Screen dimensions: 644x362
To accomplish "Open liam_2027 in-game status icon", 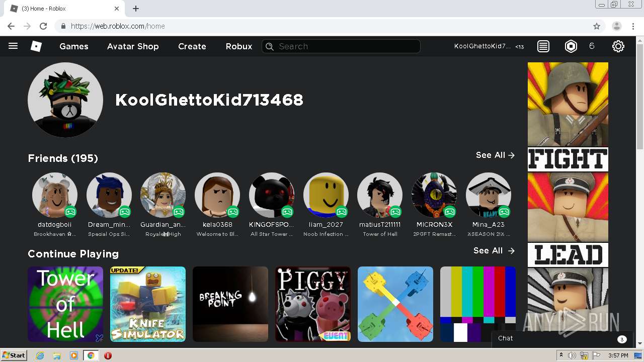I will click(341, 212).
